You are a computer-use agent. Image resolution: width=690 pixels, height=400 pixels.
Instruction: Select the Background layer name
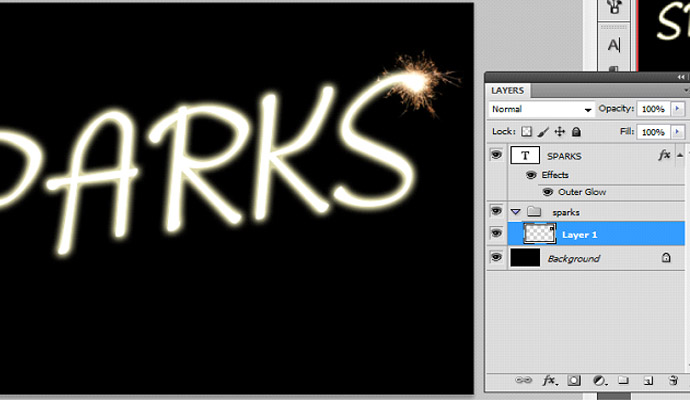click(573, 259)
